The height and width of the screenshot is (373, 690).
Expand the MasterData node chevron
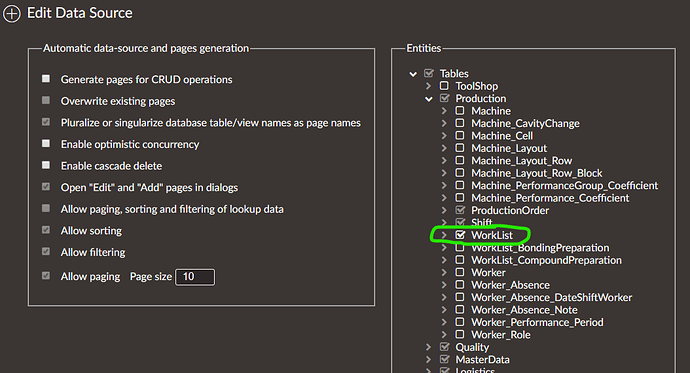click(428, 359)
